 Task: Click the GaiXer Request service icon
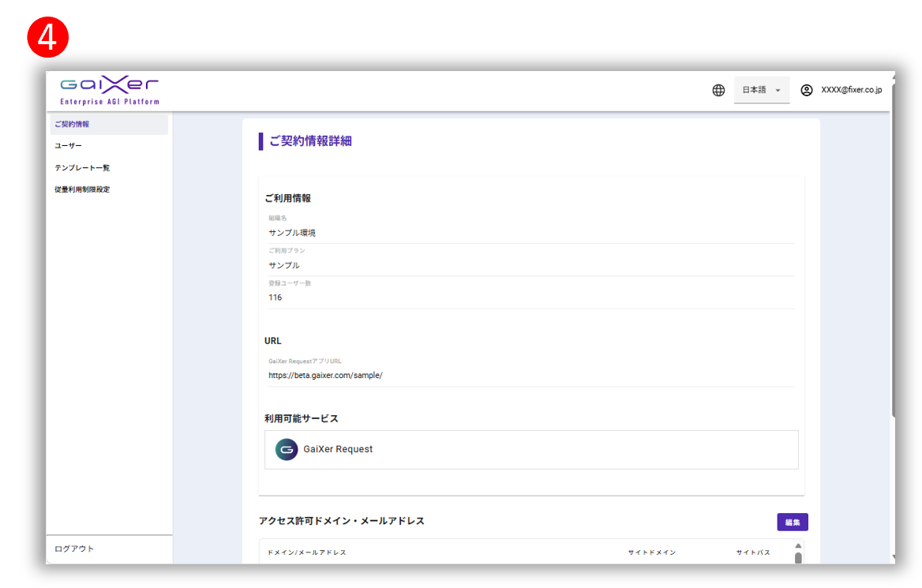[286, 450]
